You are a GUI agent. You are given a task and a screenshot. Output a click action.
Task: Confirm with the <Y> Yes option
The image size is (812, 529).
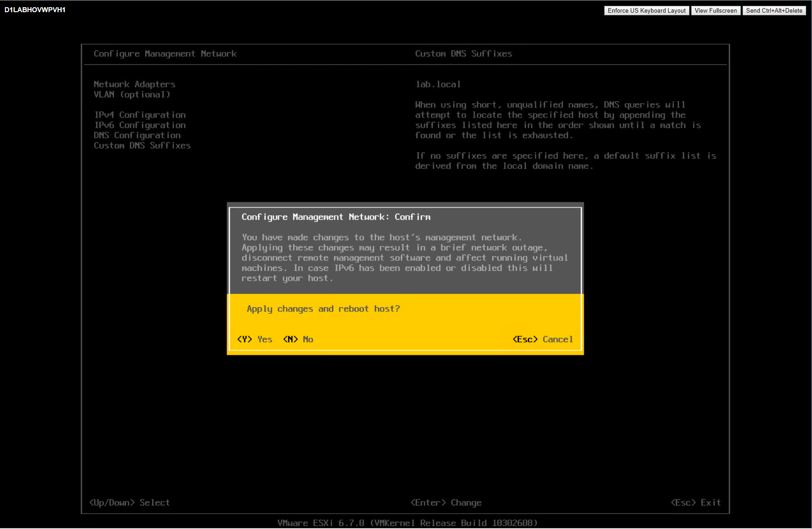click(255, 339)
